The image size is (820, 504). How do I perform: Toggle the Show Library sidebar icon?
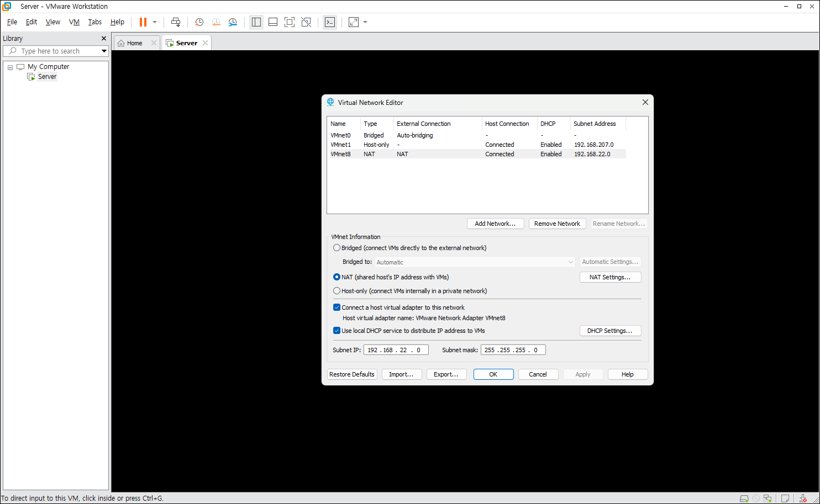(x=256, y=22)
